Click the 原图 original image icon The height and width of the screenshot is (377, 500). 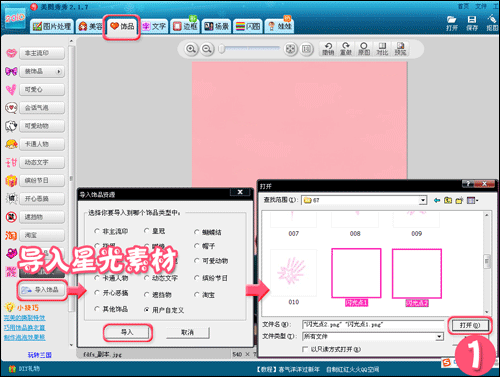coord(364,49)
